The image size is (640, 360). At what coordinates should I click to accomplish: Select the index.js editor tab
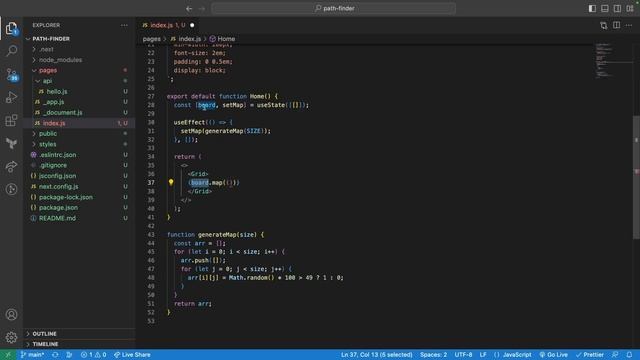pyautogui.click(x=168, y=25)
